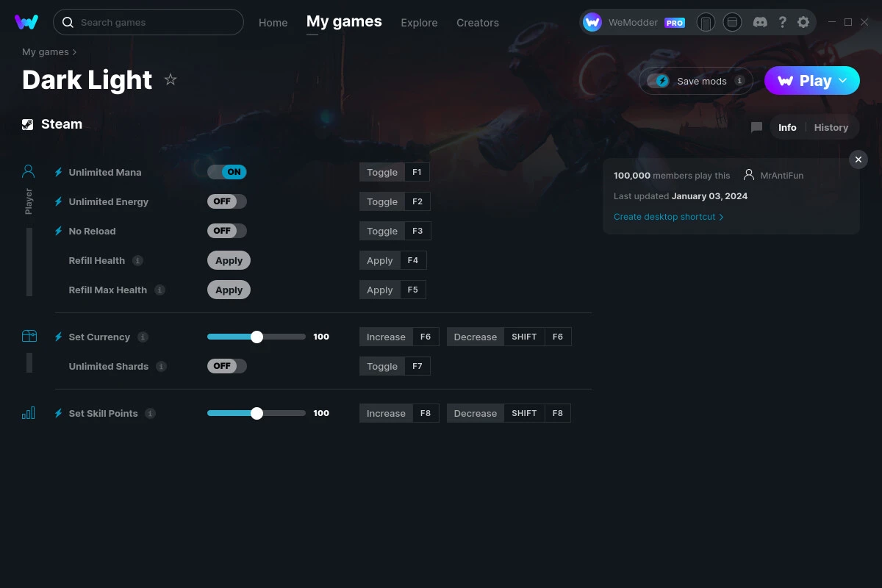Click MrAntiFun author icon

pos(749,175)
